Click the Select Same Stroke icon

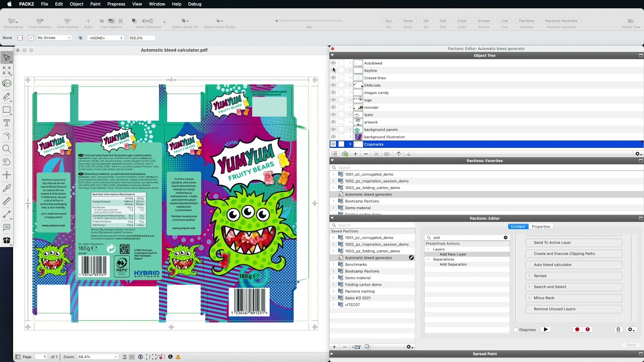tap(219, 21)
